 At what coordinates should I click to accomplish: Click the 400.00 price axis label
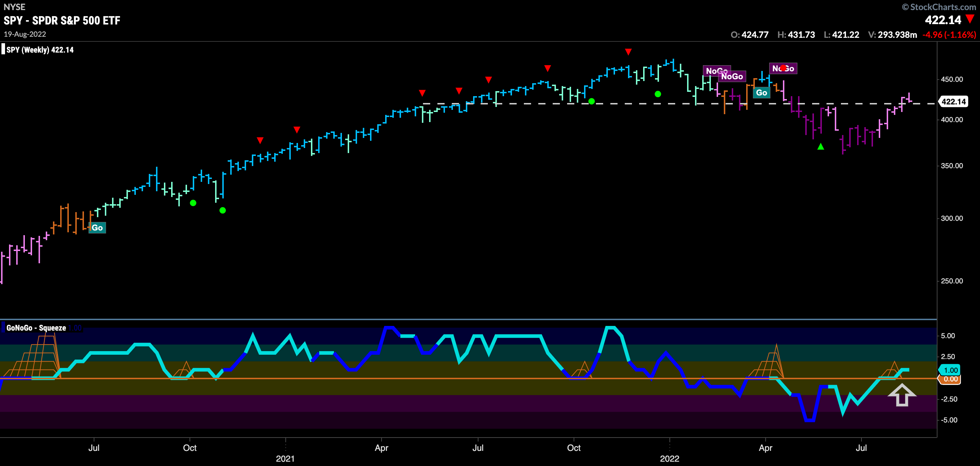tap(952, 120)
